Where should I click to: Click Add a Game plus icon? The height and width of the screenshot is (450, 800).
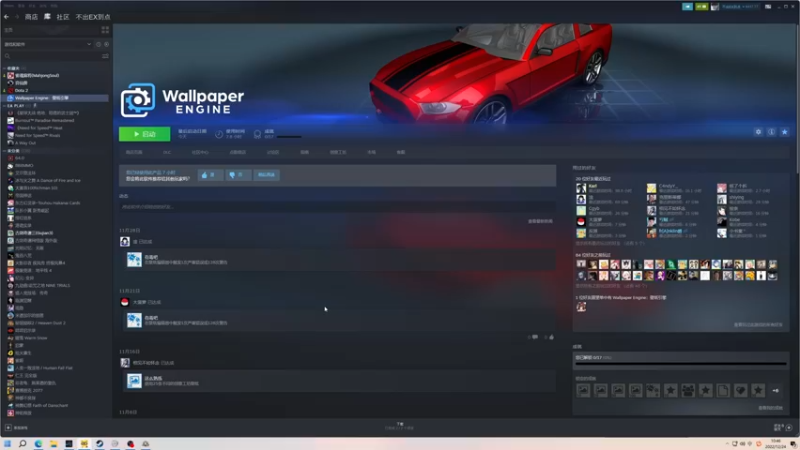pyautogui.click(x=8, y=428)
